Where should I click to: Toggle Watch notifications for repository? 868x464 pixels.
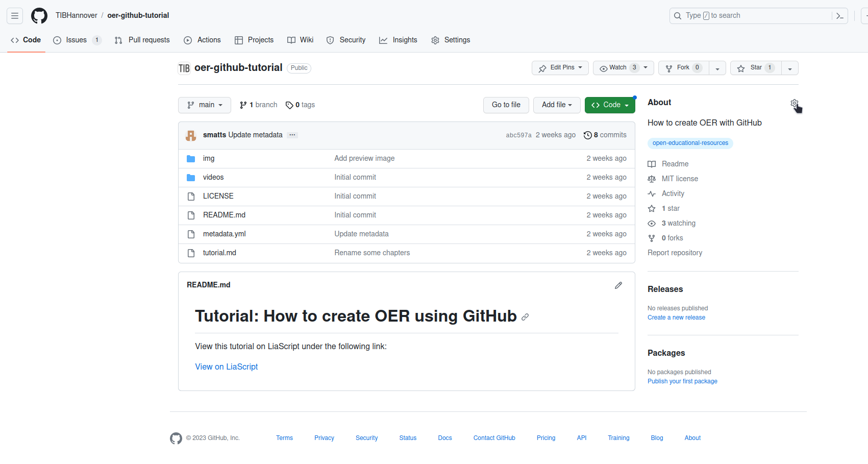618,68
